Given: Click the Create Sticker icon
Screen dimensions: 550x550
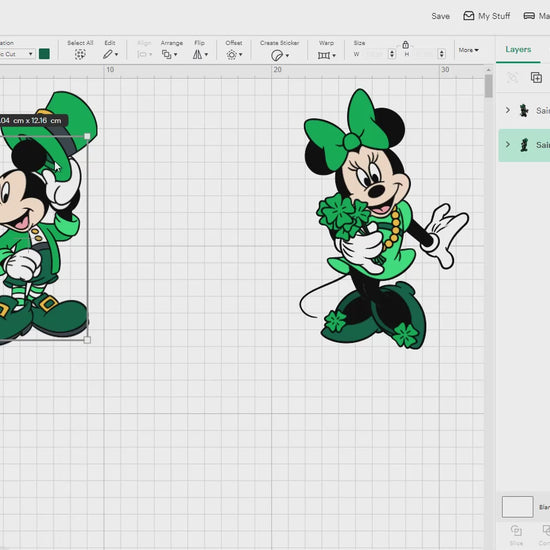Looking at the screenshot, I should coord(277,55).
